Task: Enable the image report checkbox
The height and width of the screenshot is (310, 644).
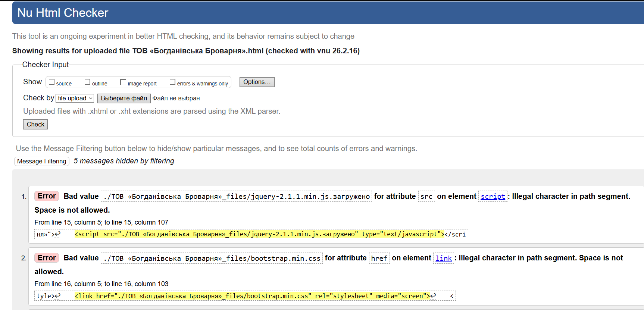Action: point(123,82)
